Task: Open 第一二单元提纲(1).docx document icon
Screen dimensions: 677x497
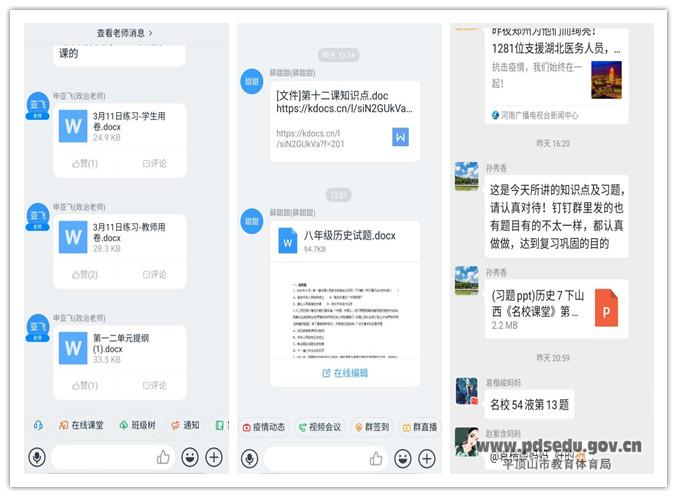Action: pyautogui.click(x=73, y=347)
